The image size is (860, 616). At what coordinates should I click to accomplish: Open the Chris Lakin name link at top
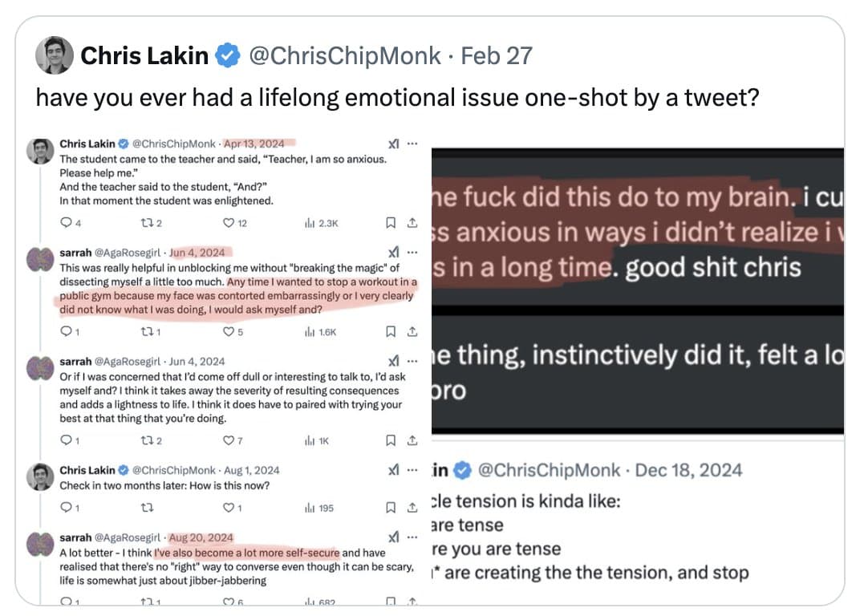point(144,55)
